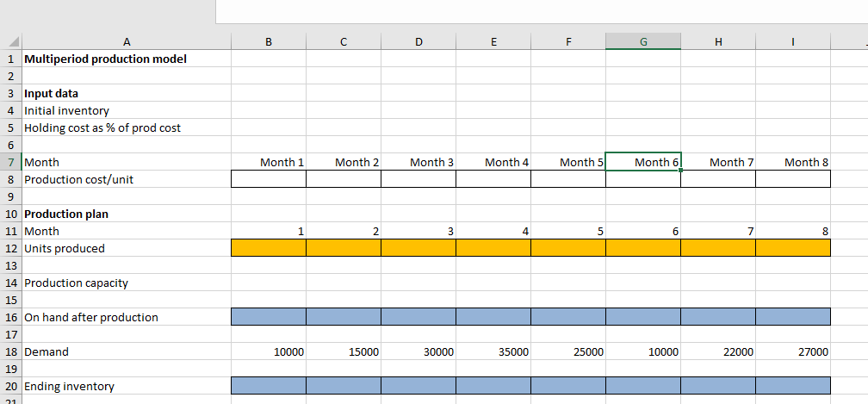868x404 pixels.
Task: Click the 'Month 4' cell
Action: tap(493, 162)
